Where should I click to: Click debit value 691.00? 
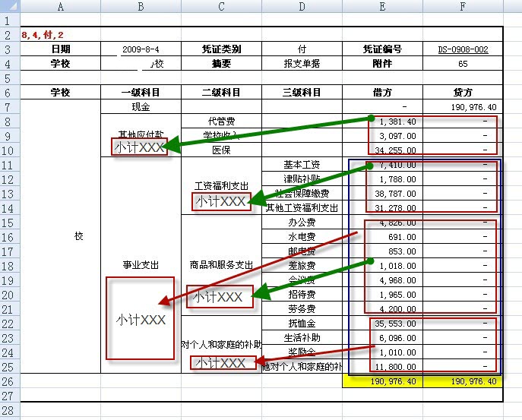pos(402,237)
